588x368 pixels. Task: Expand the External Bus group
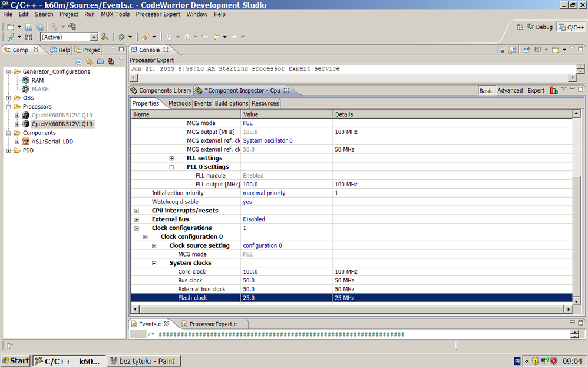(137, 219)
